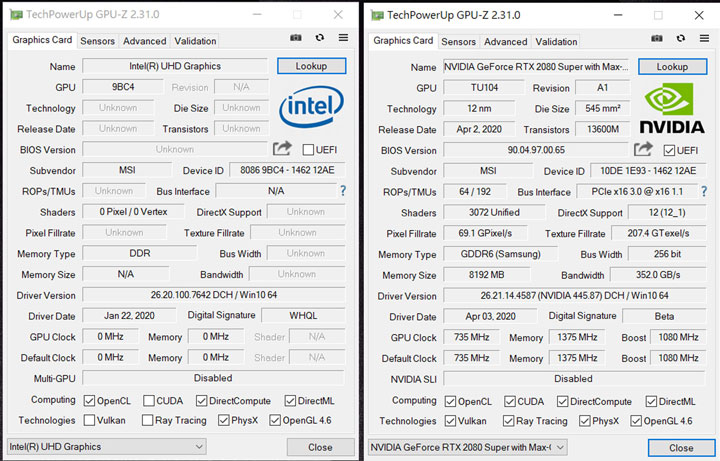
Task: Click Memory Type value GDDR6 (Samsung)
Action: tap(501, 254)
